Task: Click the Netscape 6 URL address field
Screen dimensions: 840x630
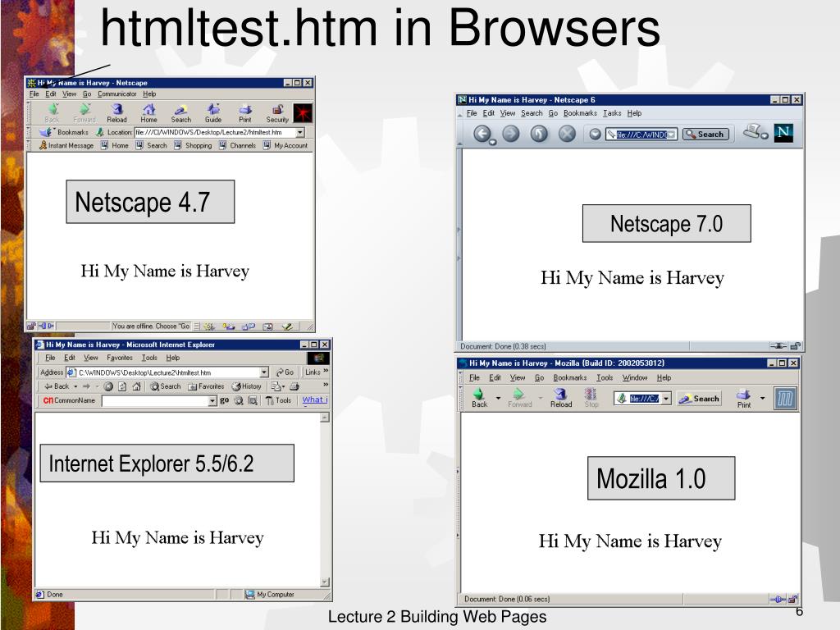Action: (x=641, y=135)
